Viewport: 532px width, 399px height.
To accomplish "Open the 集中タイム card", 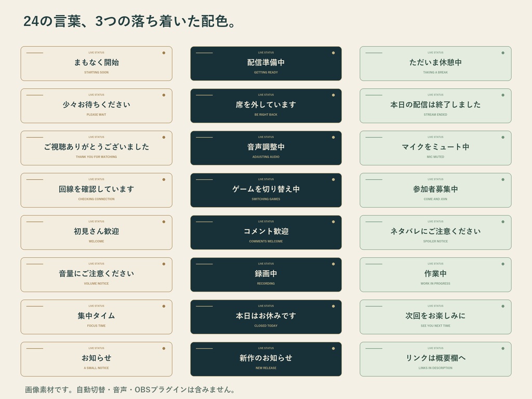I will click(96, 317).
